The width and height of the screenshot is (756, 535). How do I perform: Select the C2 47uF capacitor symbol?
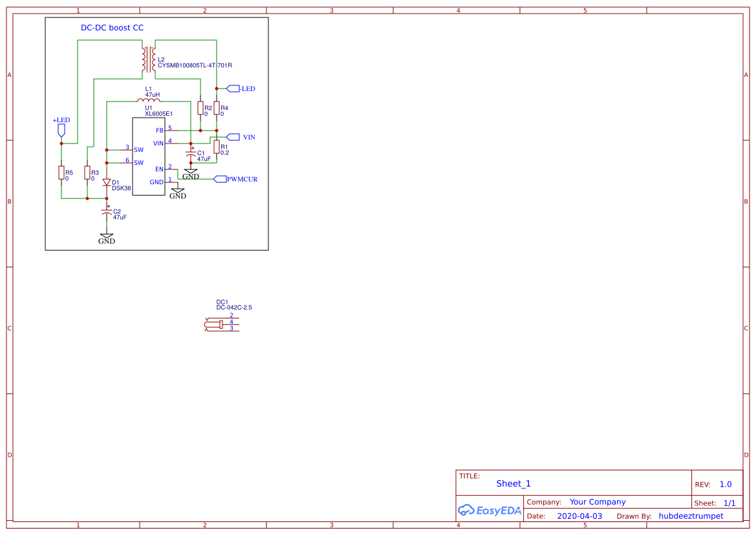pos(107,212)
